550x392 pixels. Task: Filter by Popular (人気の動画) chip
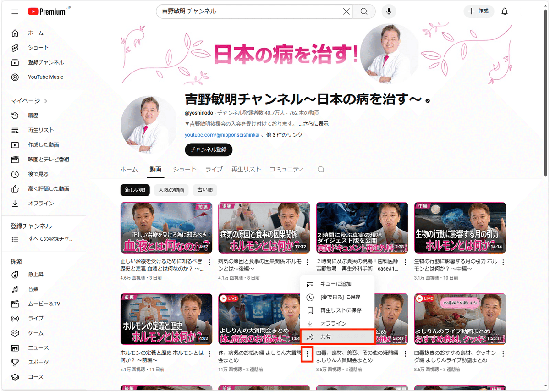[171, 190]
